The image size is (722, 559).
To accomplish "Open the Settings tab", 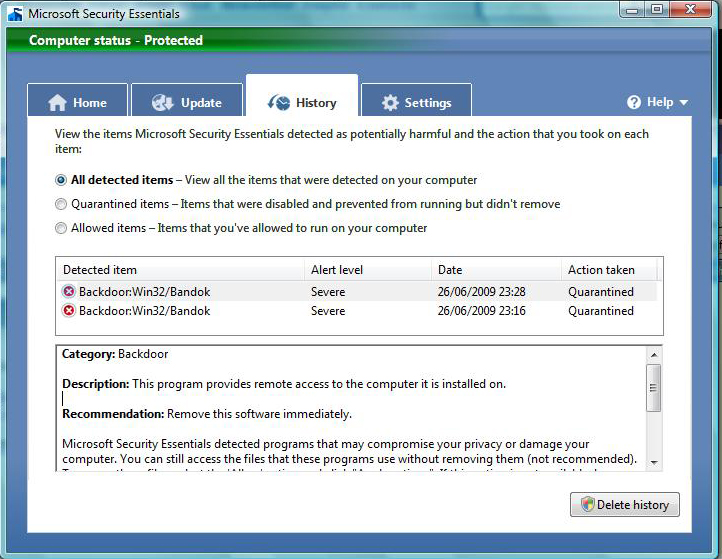I will click(x=416, y=103).
